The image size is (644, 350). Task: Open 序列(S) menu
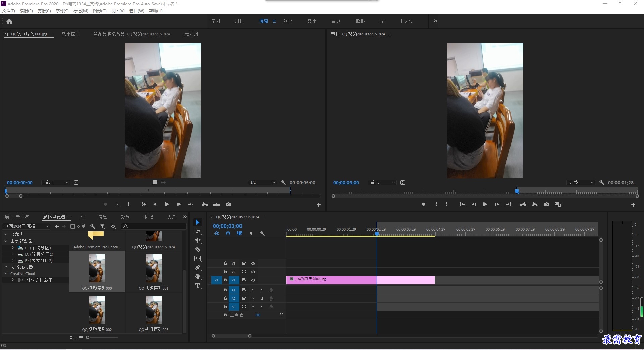pos(62,11)
